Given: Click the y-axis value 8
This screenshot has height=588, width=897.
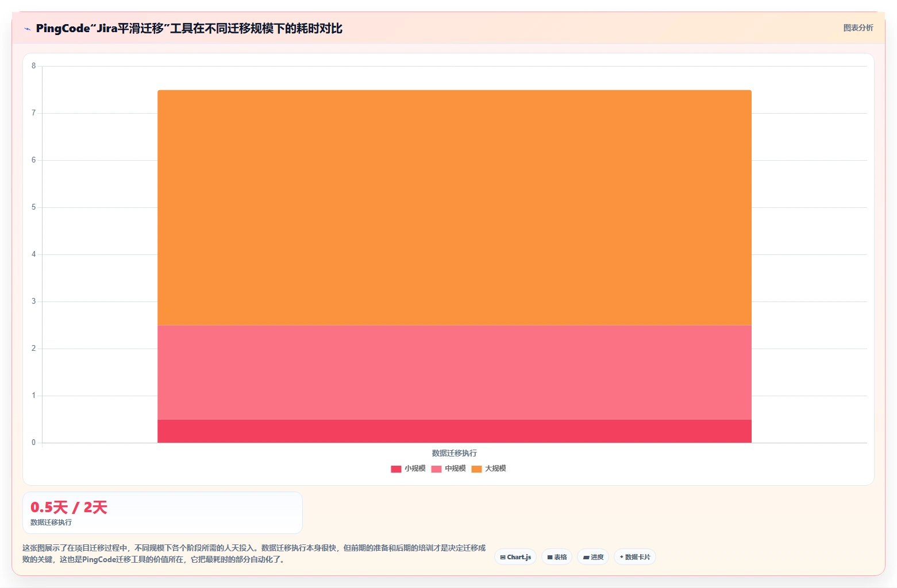Looking at the screenshot, I should pos(33,66).
